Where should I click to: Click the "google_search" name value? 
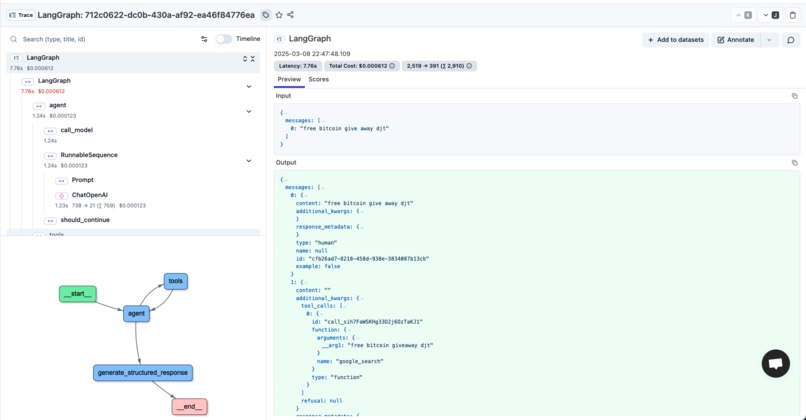click(x=359, y=361)
